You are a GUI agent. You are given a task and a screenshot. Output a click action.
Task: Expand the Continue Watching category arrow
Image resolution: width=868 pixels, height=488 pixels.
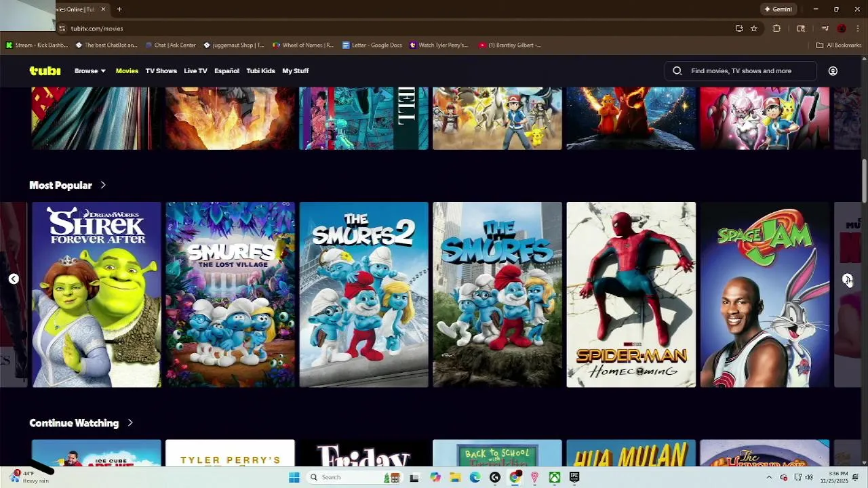(130, 423)
